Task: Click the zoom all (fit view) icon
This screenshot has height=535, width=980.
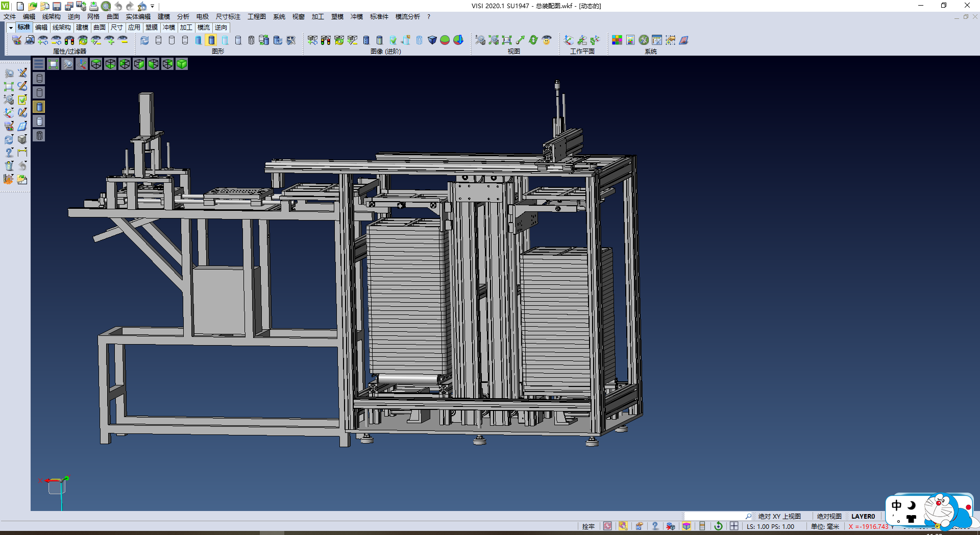Action: [53, 64]
